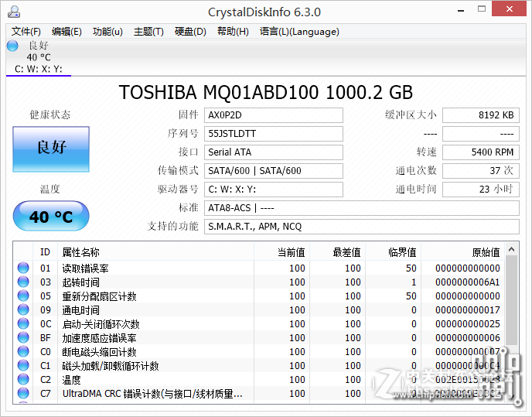This screenshot has width=532, height=417.
Task: Click the drive letter field C: W: X: Y:
Action: click(273, 189)
